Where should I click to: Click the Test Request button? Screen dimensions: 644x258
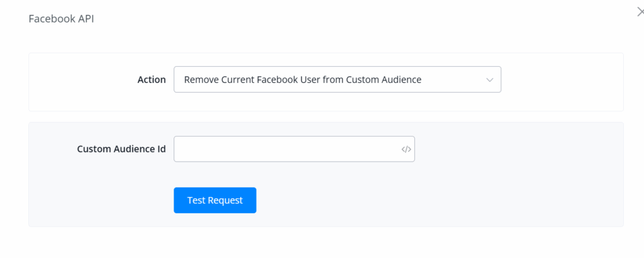214,200
